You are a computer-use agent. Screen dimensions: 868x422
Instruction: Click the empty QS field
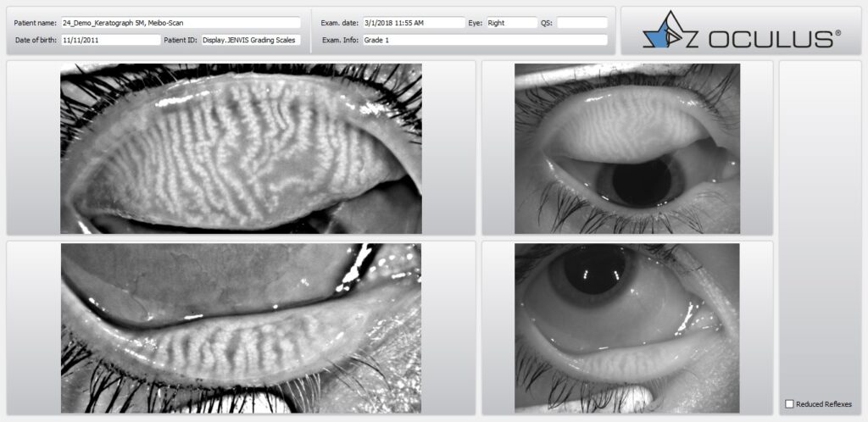[x=581, y=23]
